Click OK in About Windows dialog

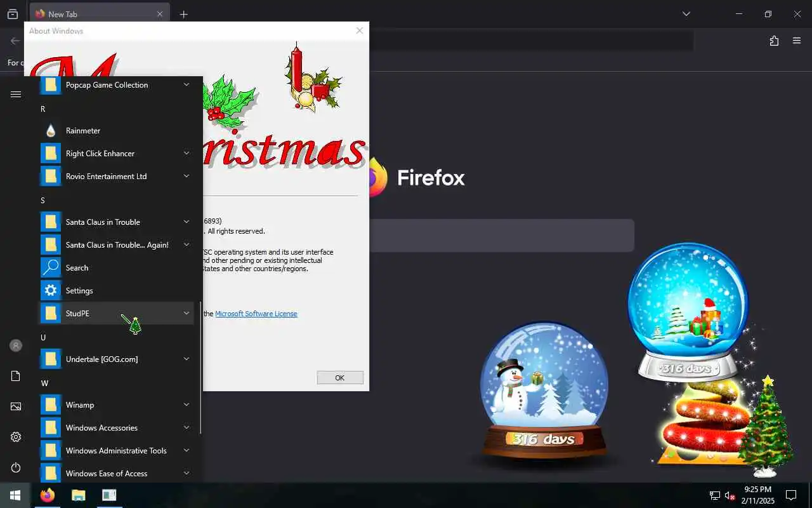[340, 378]
